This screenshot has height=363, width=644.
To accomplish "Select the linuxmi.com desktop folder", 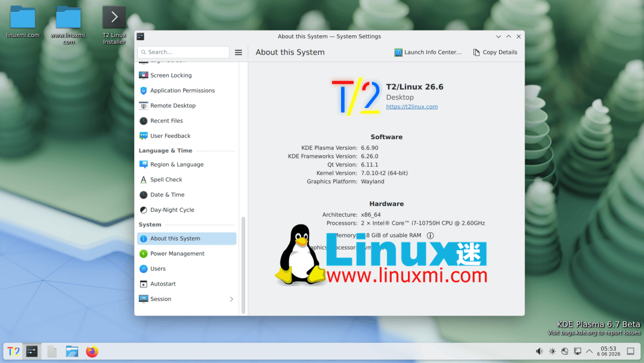I will 23,23.
